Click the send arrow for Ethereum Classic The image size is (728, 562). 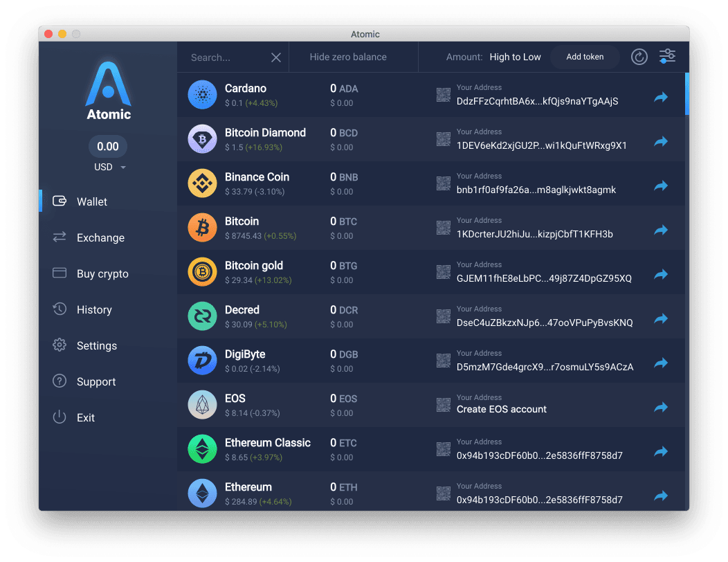point(661,451)
